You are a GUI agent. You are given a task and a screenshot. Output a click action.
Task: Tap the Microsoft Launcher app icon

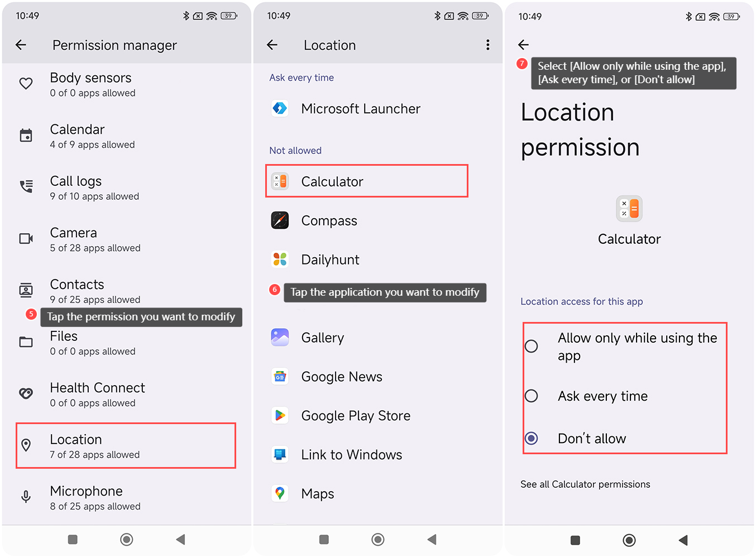click(x=280, y=108)
